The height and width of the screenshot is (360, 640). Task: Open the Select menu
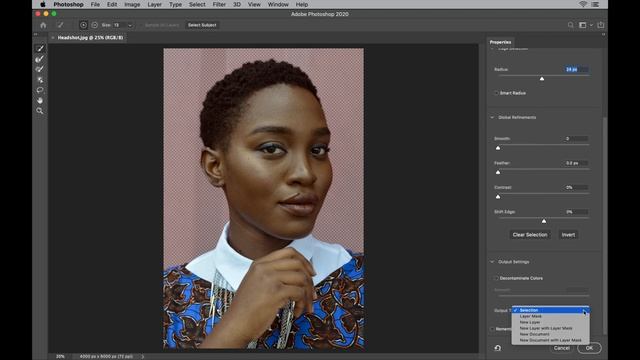click(x=197, y=4)
